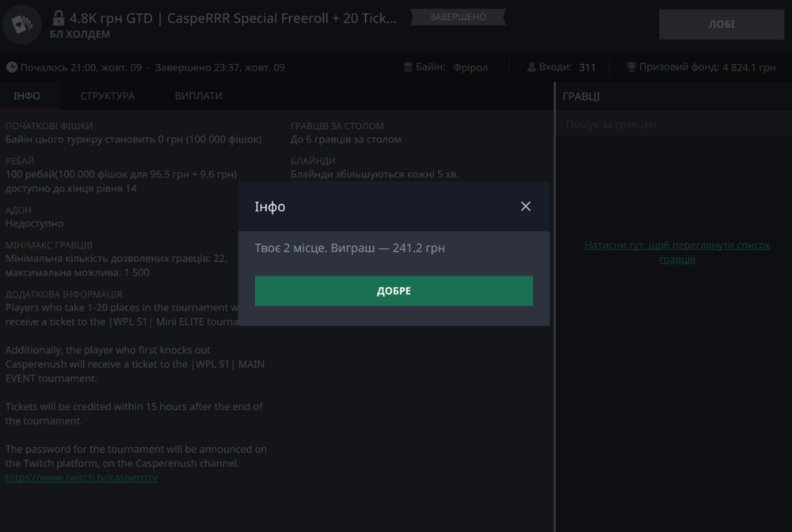Click the chip stack icon beside Байін
Viewport: 792px width, 532px height.
(408, 67)
